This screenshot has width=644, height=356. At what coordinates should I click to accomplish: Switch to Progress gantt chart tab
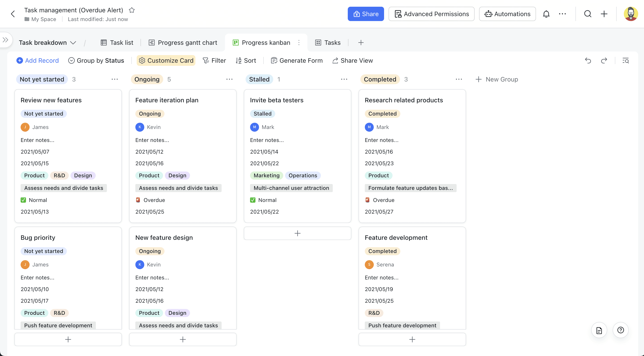[183, 43]
